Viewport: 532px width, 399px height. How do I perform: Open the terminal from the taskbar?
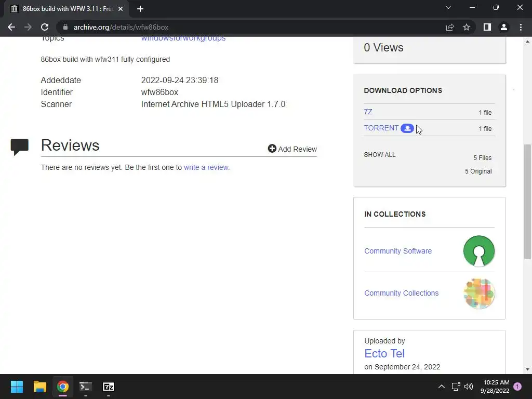coord(86,387)
